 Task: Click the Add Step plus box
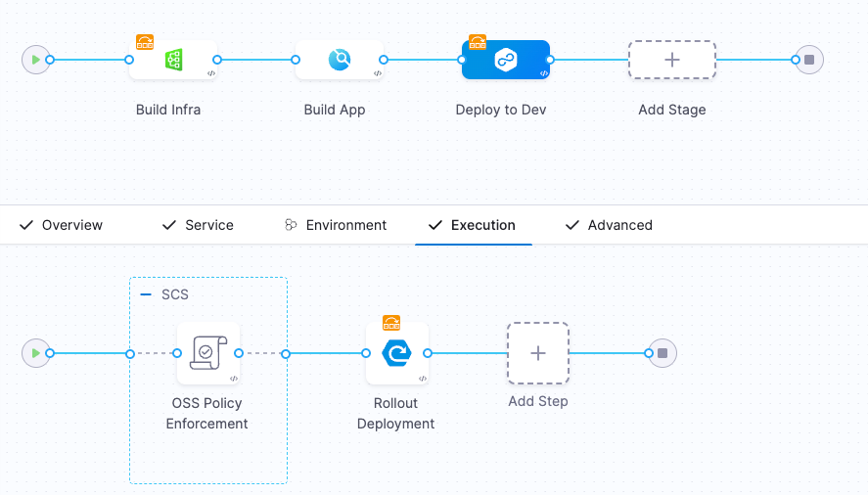pyautogui.click(x=538, y=353)
